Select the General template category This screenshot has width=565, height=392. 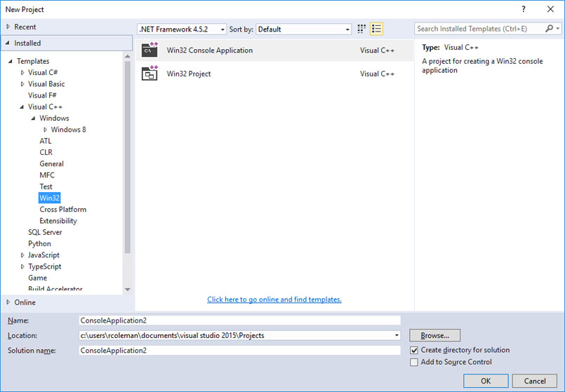[x=51, y=164]
